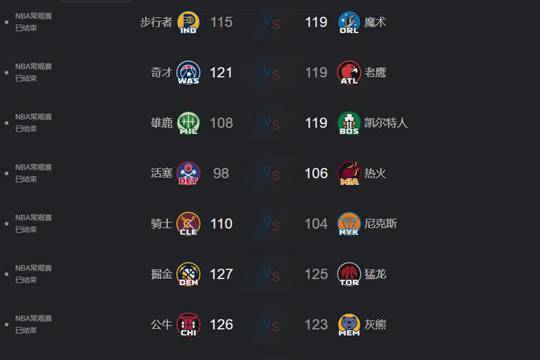Click the Orlando Magic ORL logo
Image resolution: width=540 pixels, height=360 pixels.
[x=349, y=22]
